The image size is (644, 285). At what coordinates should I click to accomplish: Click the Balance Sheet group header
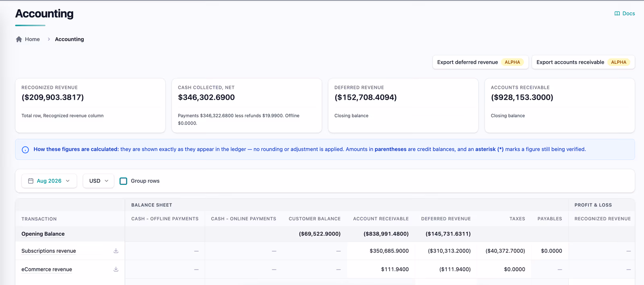coord(152,205)
